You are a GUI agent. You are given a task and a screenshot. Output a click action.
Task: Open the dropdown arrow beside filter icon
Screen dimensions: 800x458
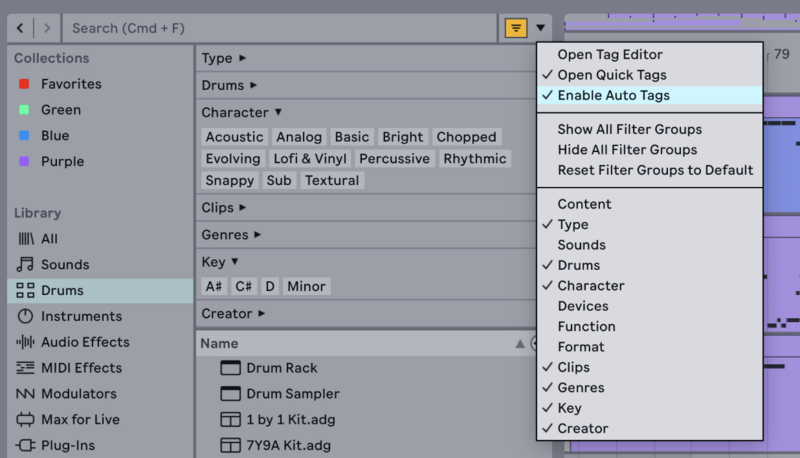pyautogui.click(x=541, y=28)
